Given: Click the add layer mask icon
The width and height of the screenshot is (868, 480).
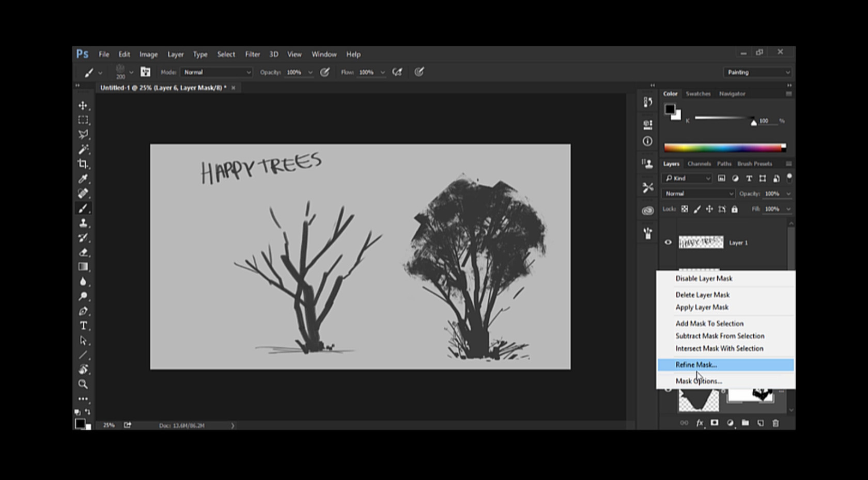Looking at the screenshot, I should (715, 423).
